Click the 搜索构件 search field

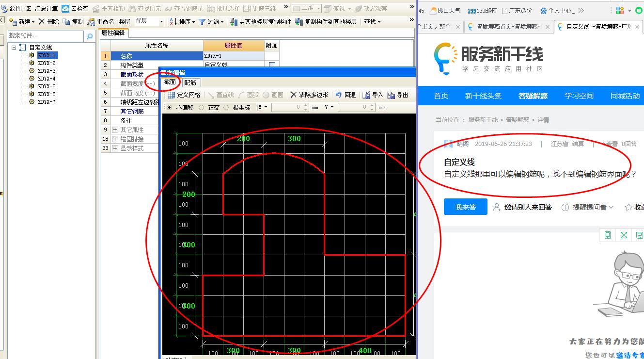(x=46, y=36)
